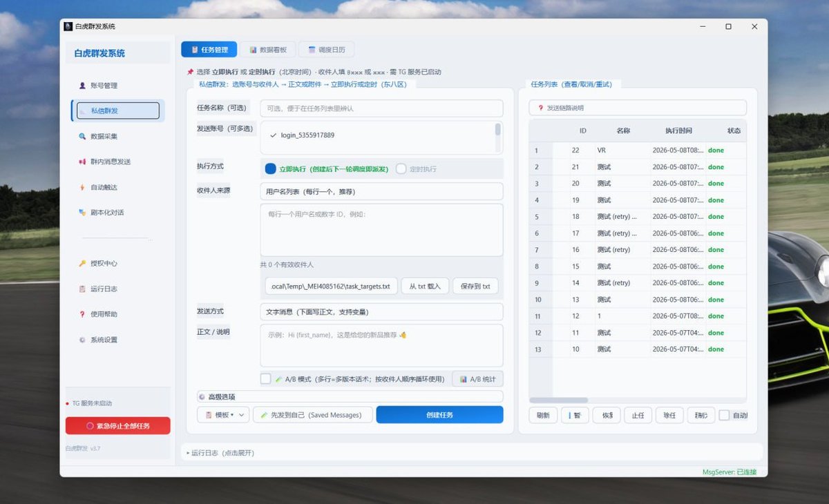Click 先发到自己 (Saved Messages) button
The image size is (829, 504).
[313, 415]
